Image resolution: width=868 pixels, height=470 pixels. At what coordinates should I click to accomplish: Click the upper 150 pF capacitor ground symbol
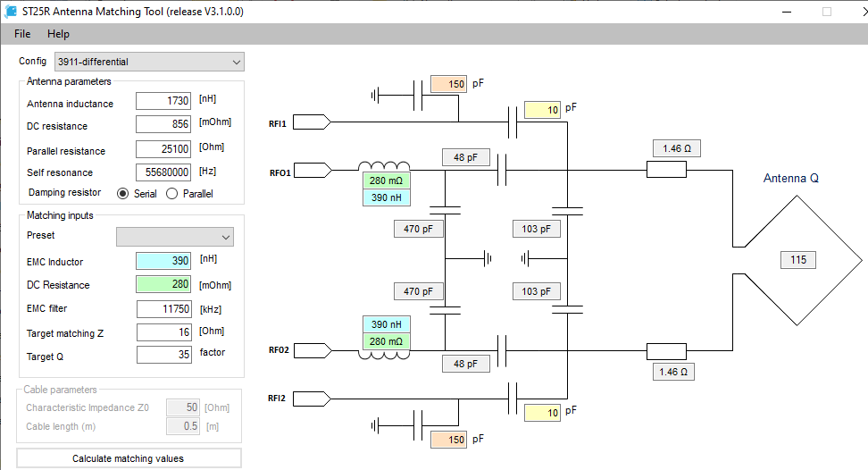pos(375,96)
